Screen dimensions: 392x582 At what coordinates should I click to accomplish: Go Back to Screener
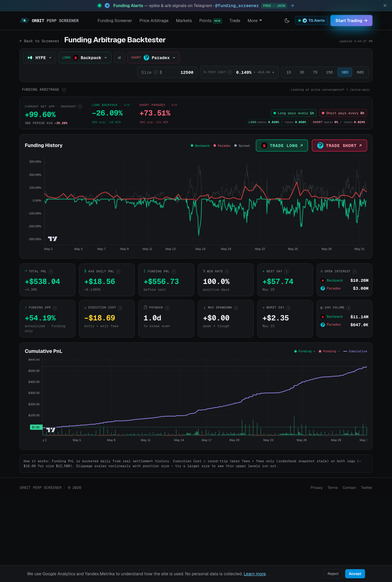[40, 41]
